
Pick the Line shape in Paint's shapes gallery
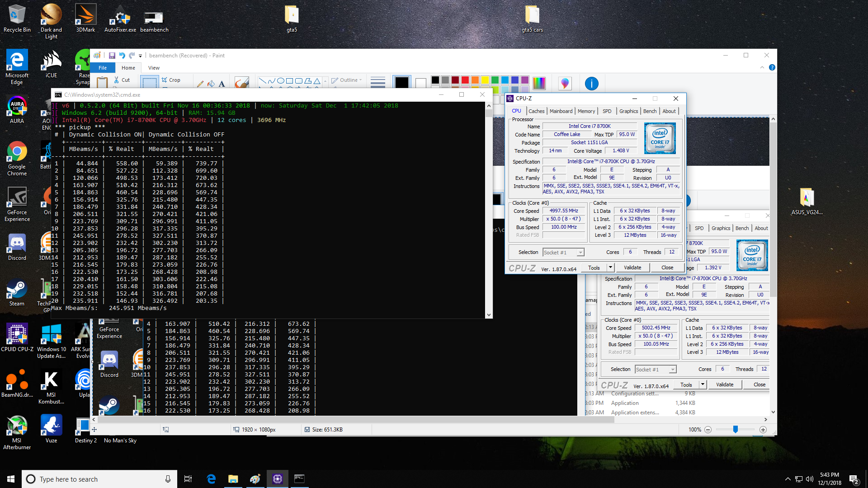(262, 81)
